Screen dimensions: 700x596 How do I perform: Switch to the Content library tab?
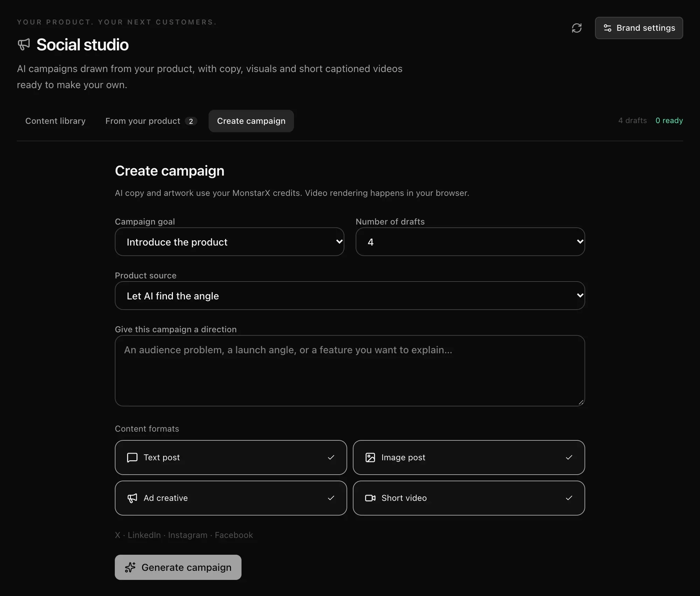point(55,121)
